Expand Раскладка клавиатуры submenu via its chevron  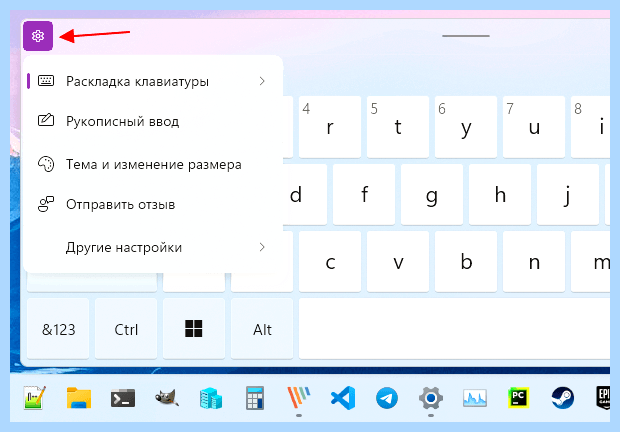coord(262,81)
